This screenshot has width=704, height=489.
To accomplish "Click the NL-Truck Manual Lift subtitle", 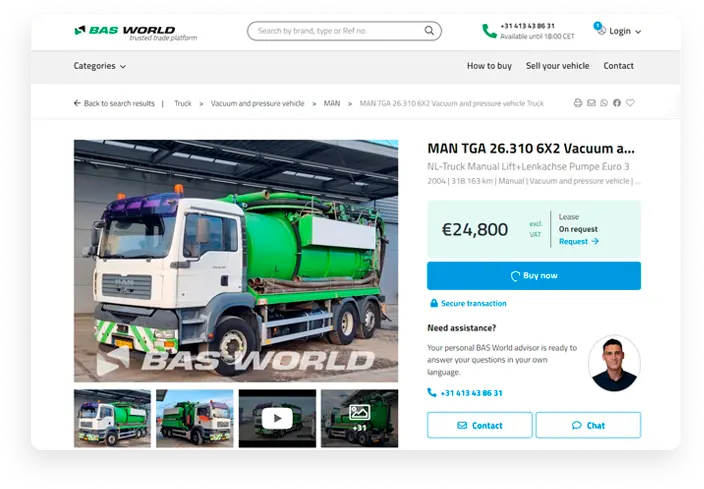I will click(x=528, y=167).
